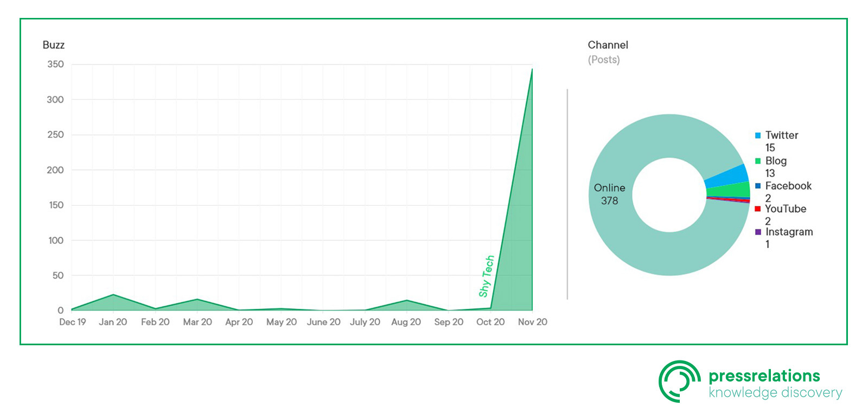Click the YouTube red legend swatch

(758, 208)
